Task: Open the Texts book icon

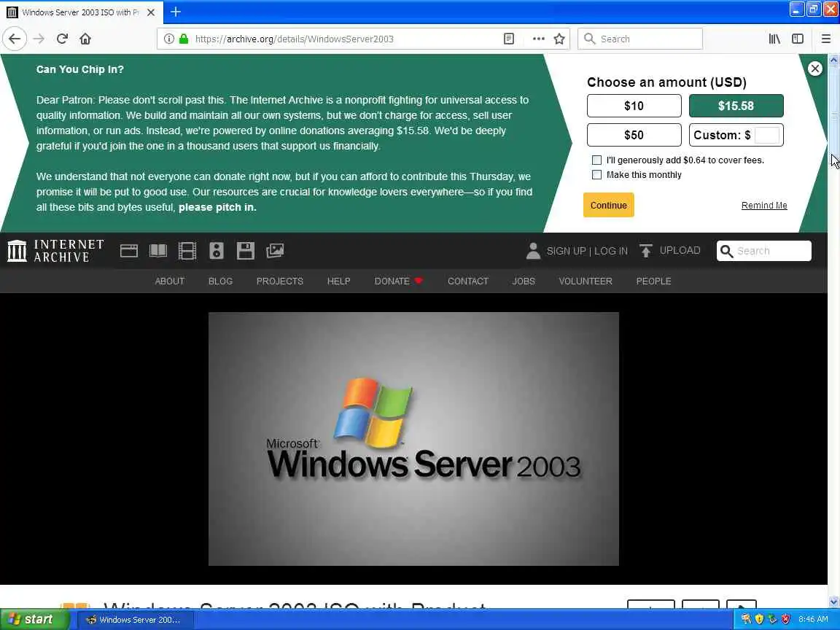Action: (x=158, y=251)
